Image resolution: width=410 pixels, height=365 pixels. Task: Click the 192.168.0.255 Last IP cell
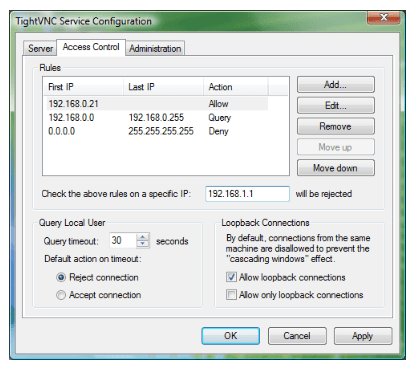[156, 118]
